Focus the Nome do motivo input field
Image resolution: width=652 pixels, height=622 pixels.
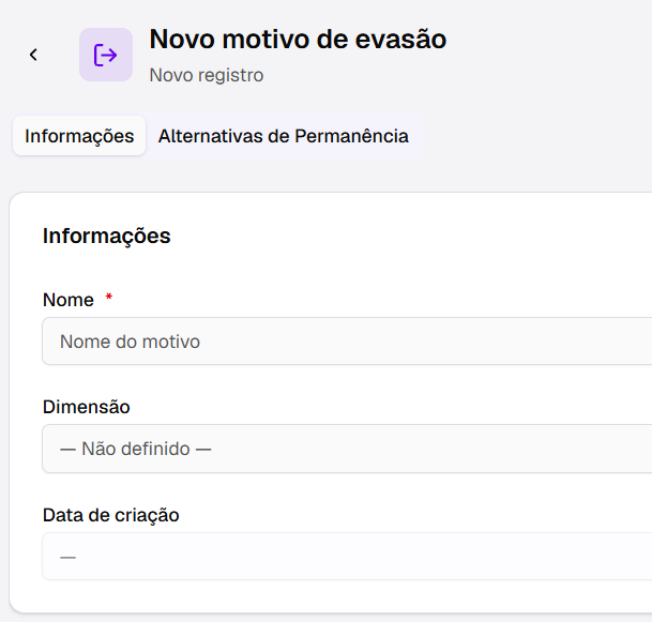click(x=347, y=341)
